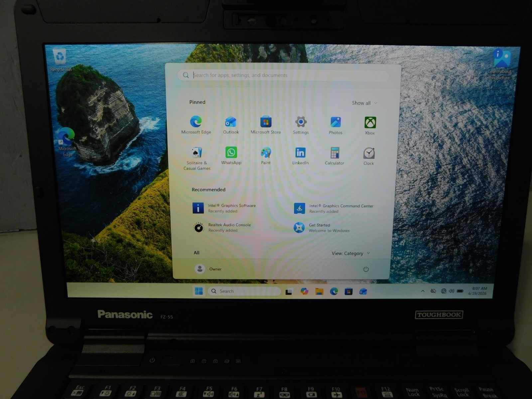
Task: Open Intel Graphics Software recommendation
Action: tap(224, 208)
